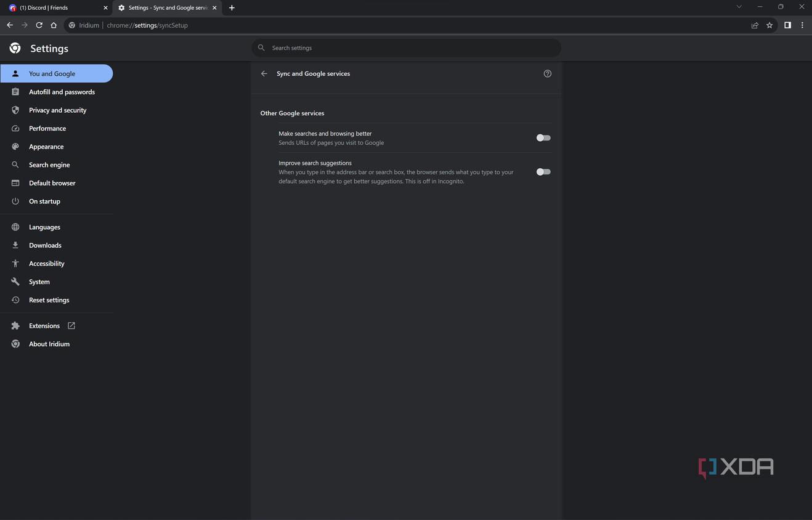Open Search engine settings section
Viewport: 812px width, 520px height.
[x=57, y=165]
